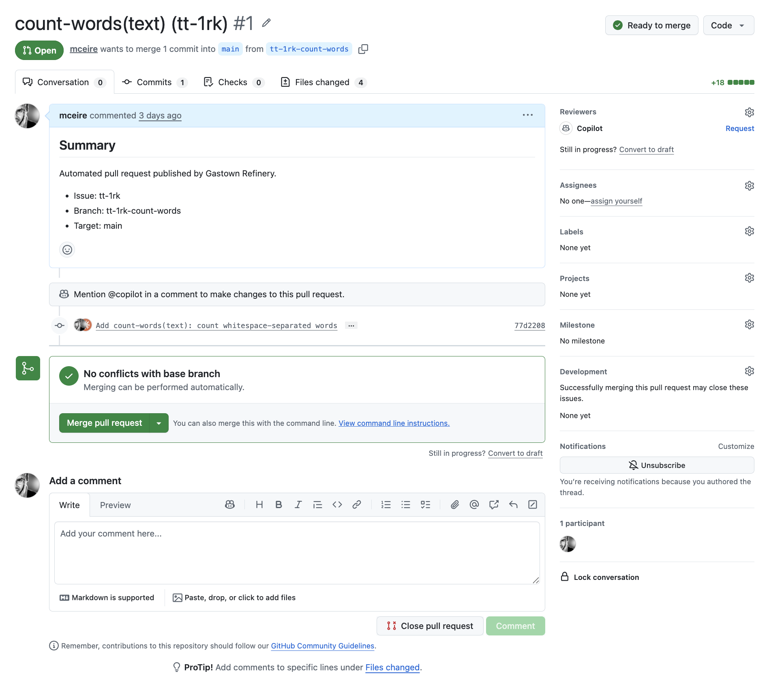Switch to the Checks tab
The width and height of the screenshot is (784, 691).
click(234, 82)
